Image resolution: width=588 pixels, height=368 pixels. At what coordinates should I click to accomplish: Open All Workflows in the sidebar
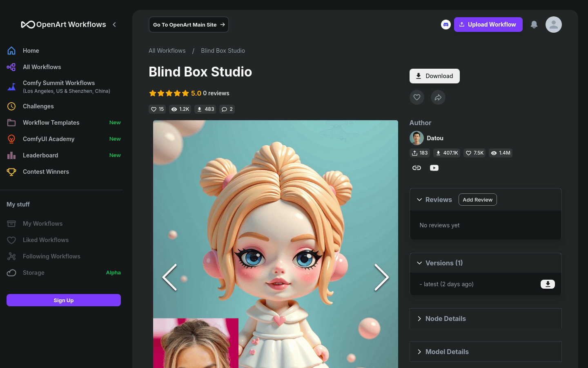[x=42, y=67]
